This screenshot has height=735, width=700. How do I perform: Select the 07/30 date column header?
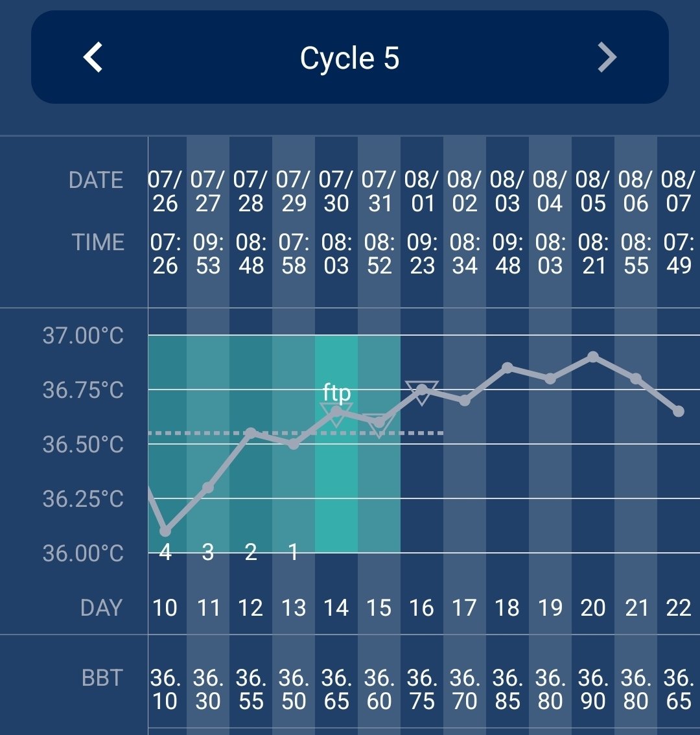point(336,191)
